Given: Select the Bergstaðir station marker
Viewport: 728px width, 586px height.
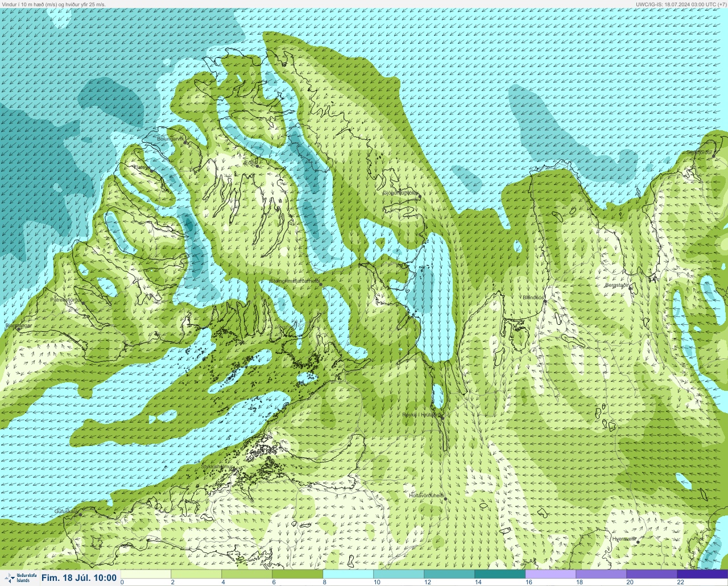Looking at the screenshot, I should pos(630,288).
